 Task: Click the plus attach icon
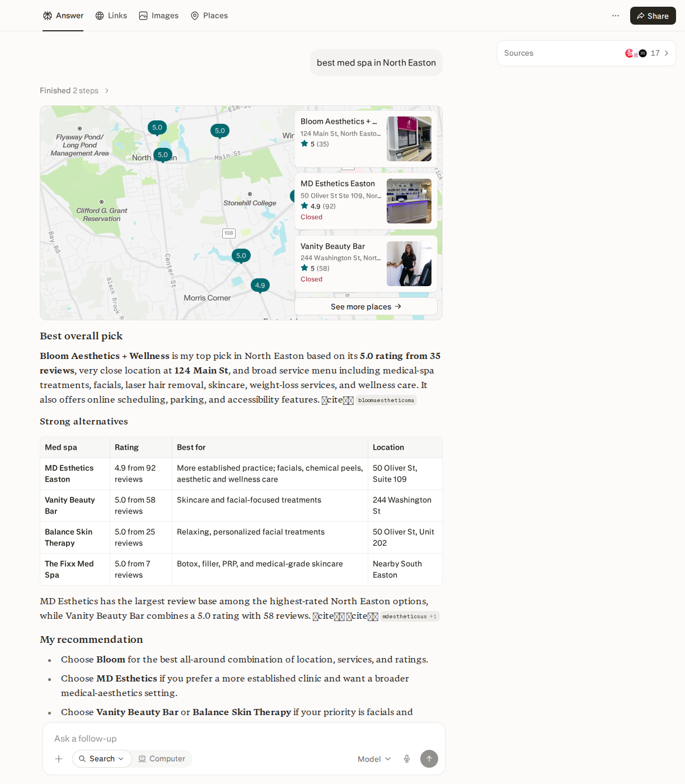59,759
